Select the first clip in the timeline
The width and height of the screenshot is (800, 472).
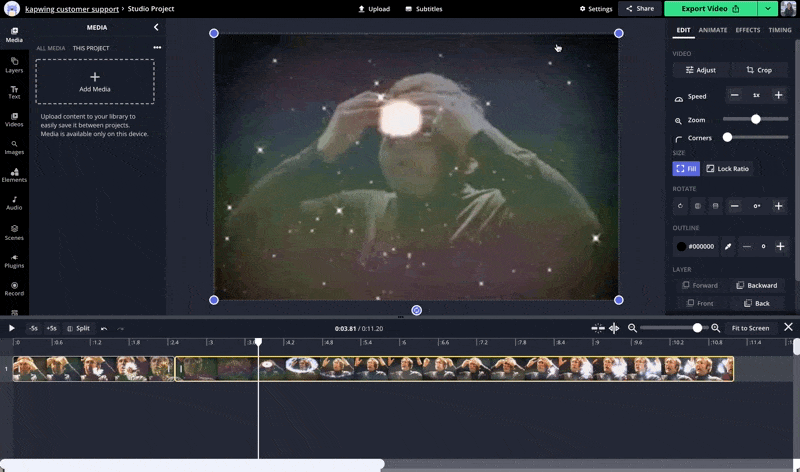93,368
